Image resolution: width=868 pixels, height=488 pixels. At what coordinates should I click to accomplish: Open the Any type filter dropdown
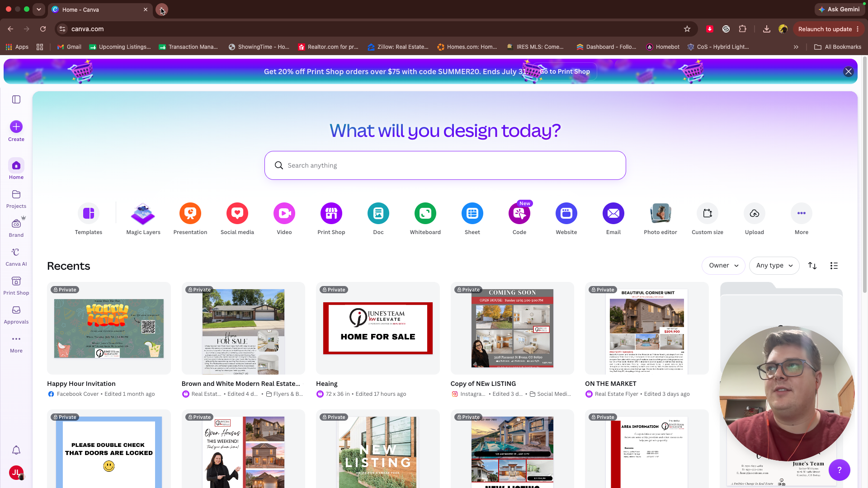(x=774, y=266)
